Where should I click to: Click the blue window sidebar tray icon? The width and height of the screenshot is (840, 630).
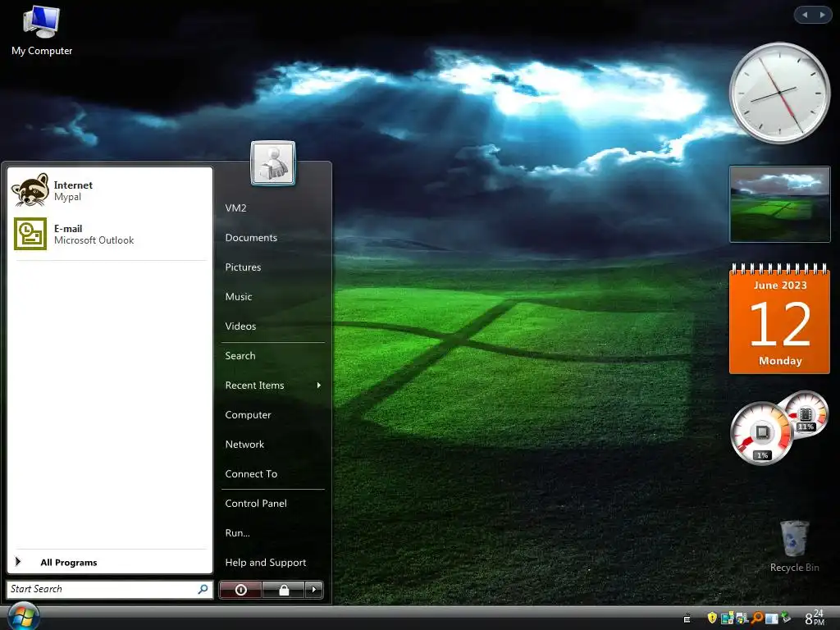point(771,619)
